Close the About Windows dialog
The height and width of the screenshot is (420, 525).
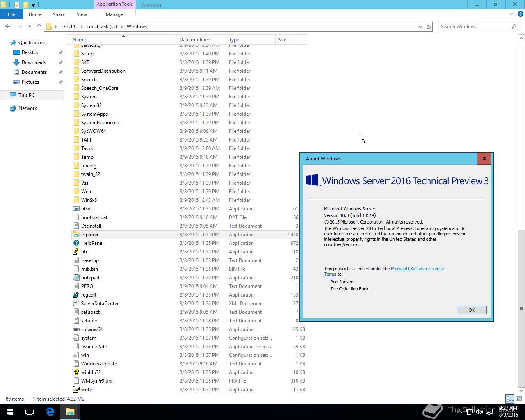pyautogui.click(x=484, y=158)
